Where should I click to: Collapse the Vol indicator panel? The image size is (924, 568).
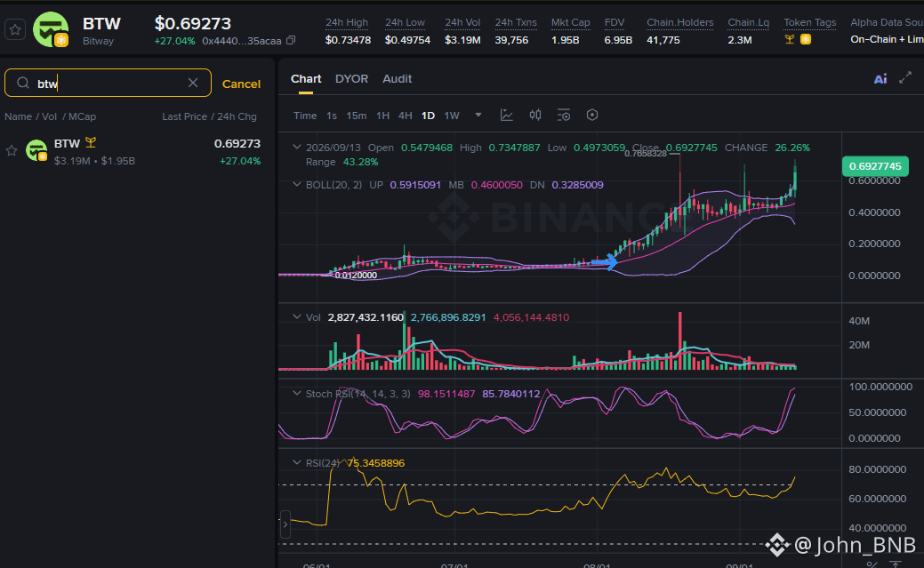(296, 317)
